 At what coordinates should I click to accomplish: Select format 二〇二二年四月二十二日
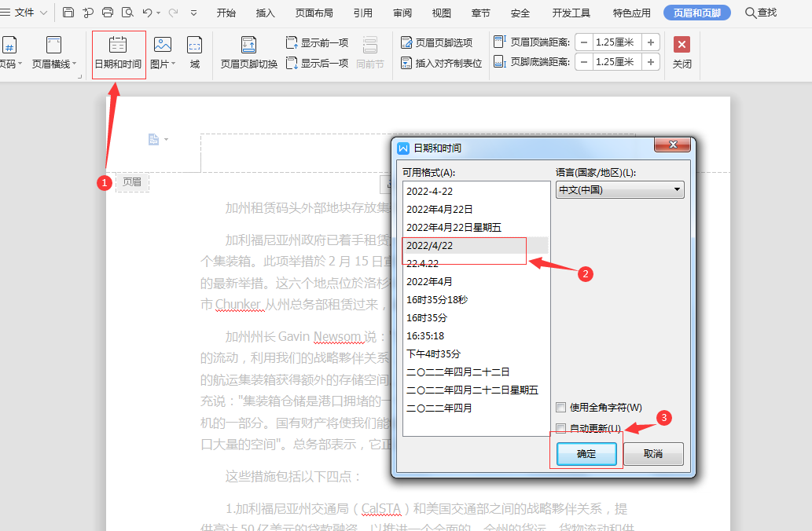476,372
